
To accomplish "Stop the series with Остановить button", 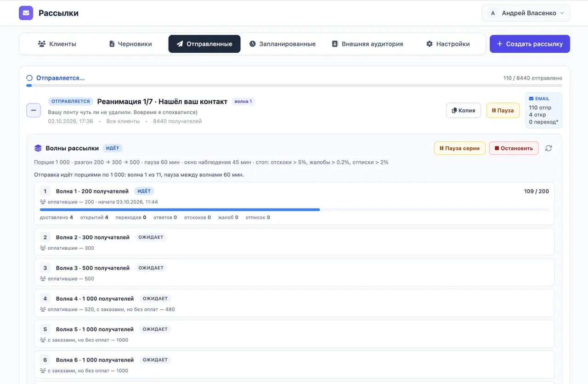I will [514, 148].
